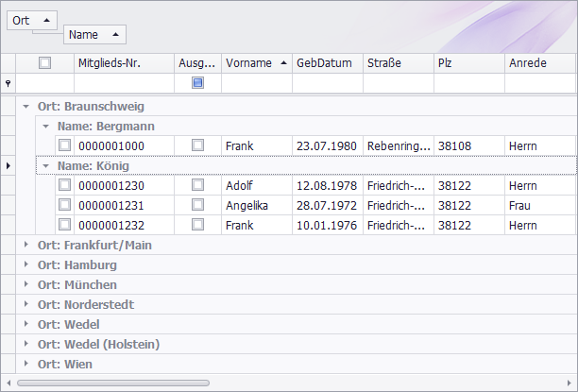Click the Mitglieds-Nr. column header
This screenshot has height=392, width=578.
tap(124, 63)
